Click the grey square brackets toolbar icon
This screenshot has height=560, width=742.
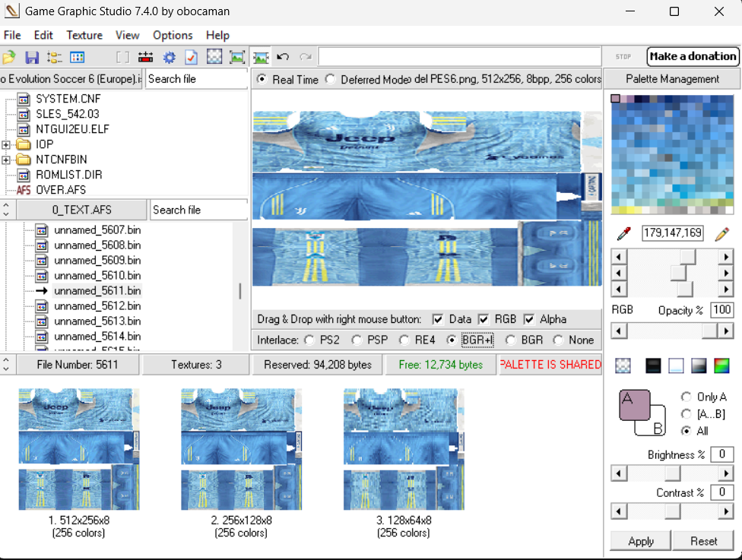(x=122, y=58)
